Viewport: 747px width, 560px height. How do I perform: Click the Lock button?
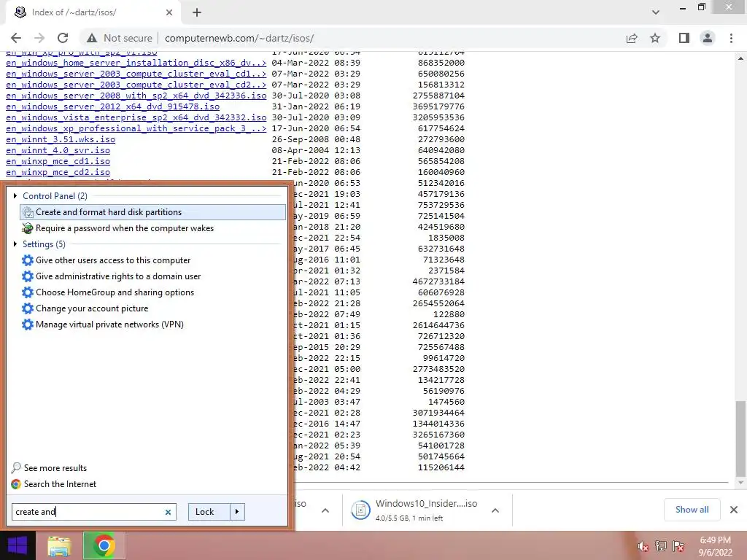click(x=209, y=512)
